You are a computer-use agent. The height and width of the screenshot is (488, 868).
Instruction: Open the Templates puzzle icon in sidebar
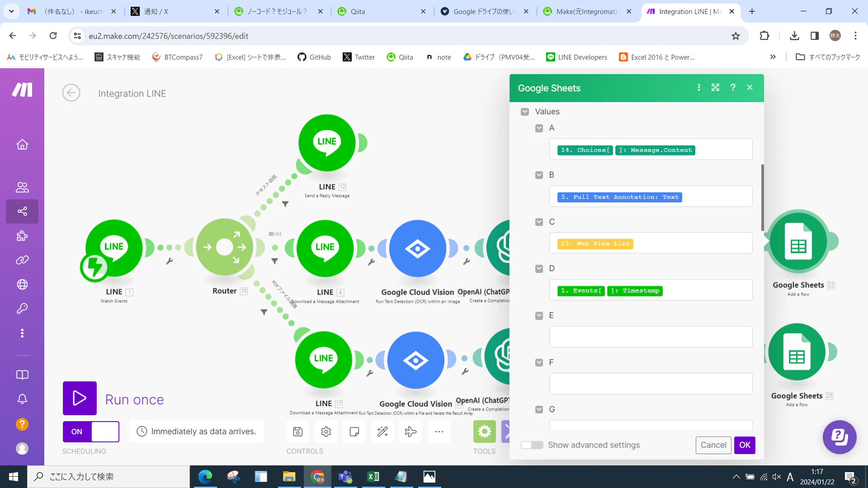pos(22,235)
